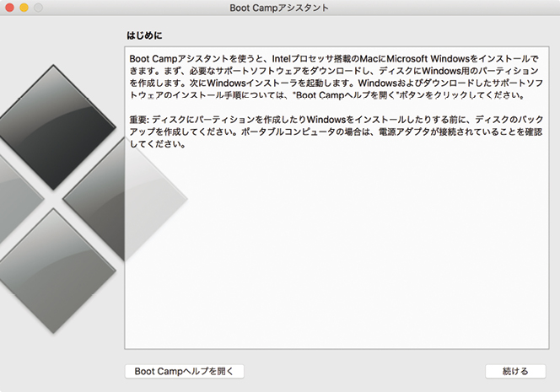The width and height of the screenshot is (560, 392).
Task: Minimize window with the yellow button
Action: click(x=24, y=8)
